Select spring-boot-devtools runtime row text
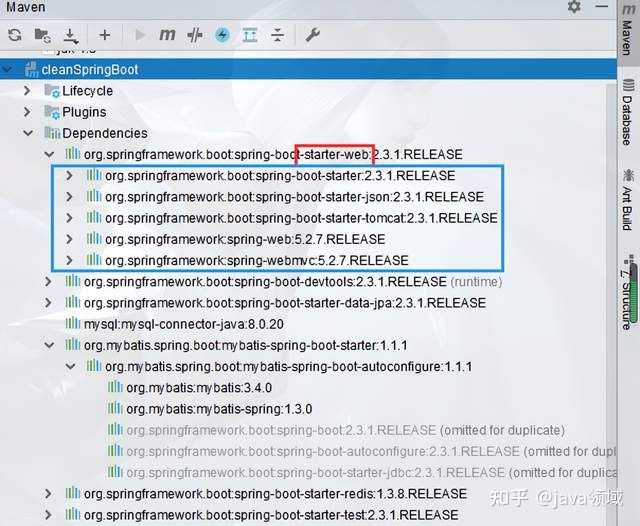Viewport: 640px width, 526px height. [293, 282]
